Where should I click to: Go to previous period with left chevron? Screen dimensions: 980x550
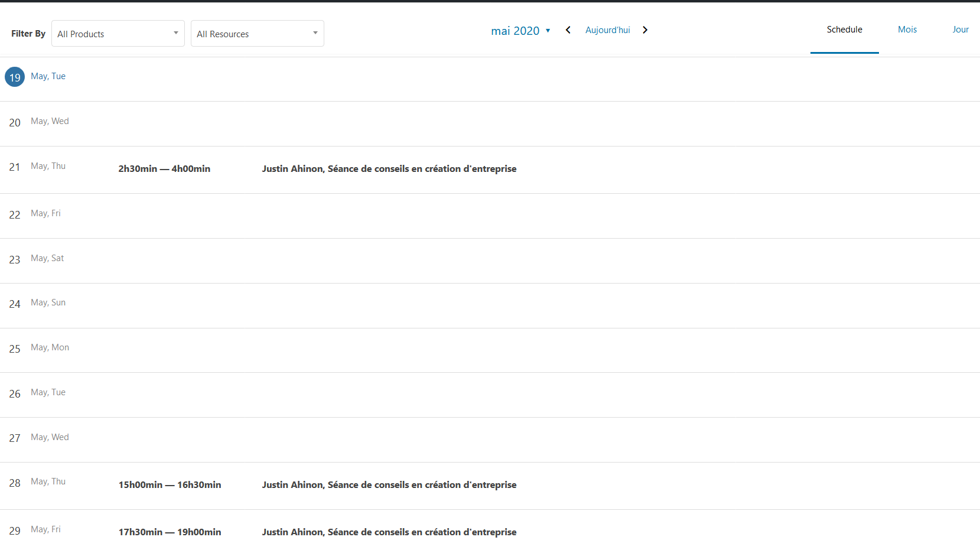pos(568,30)
